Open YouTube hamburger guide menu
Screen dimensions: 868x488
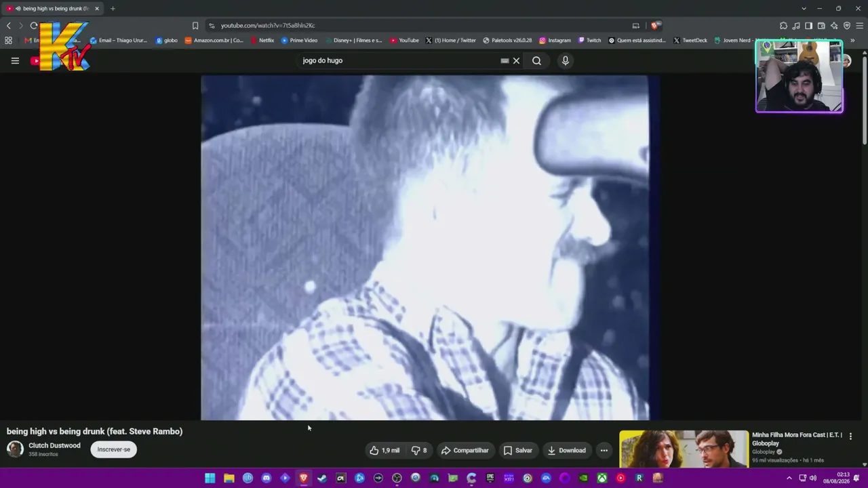[x=15, y=60]
